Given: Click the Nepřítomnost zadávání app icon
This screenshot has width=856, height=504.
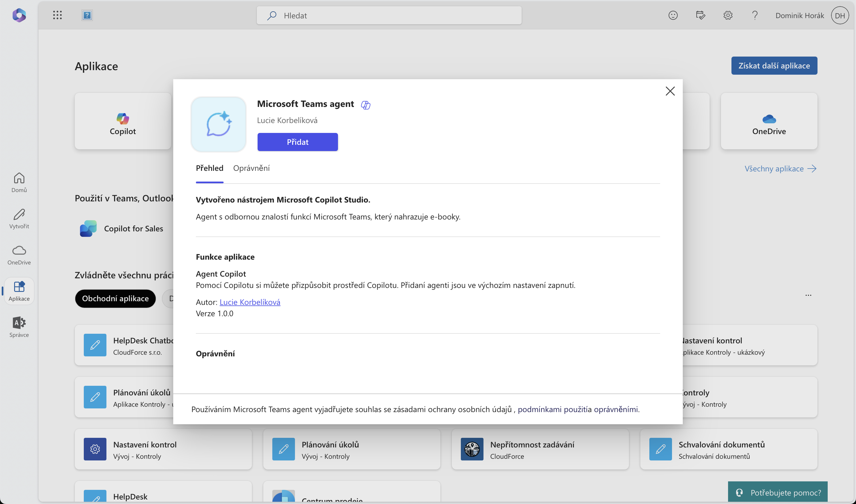Looking at the screenshot, I should pyautogui.click(x=472, y=449).
